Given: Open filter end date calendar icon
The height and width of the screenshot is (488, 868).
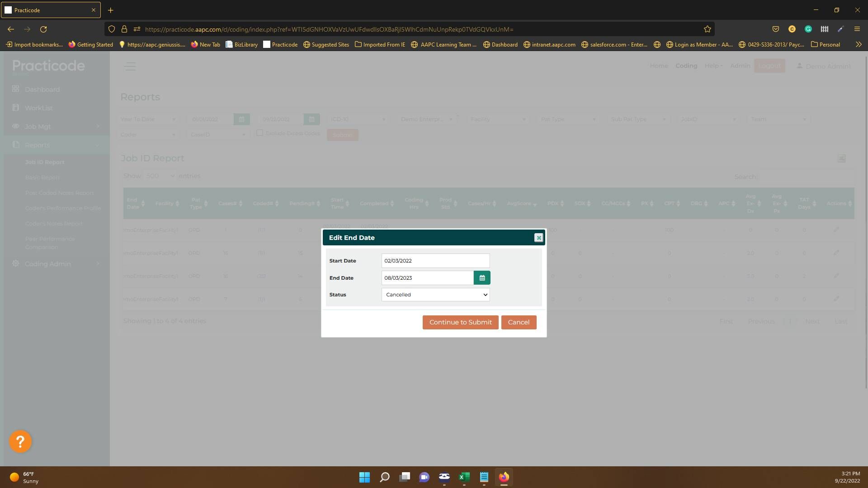Looking at the screenshot, I should click(x=311, y=119).
